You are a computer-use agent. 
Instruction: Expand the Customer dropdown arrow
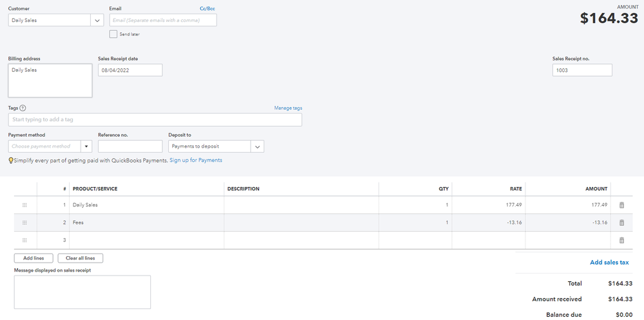click(x=97, y=20)
